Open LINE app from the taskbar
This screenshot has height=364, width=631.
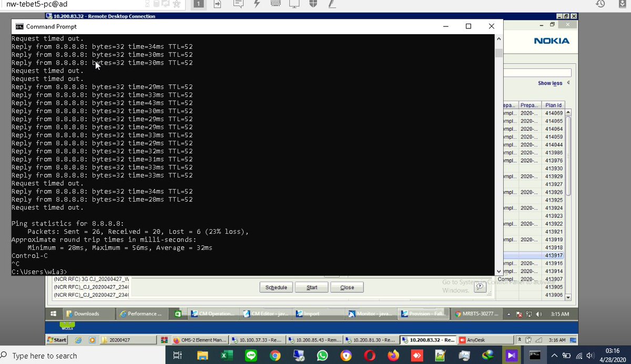tap(251, 356)
